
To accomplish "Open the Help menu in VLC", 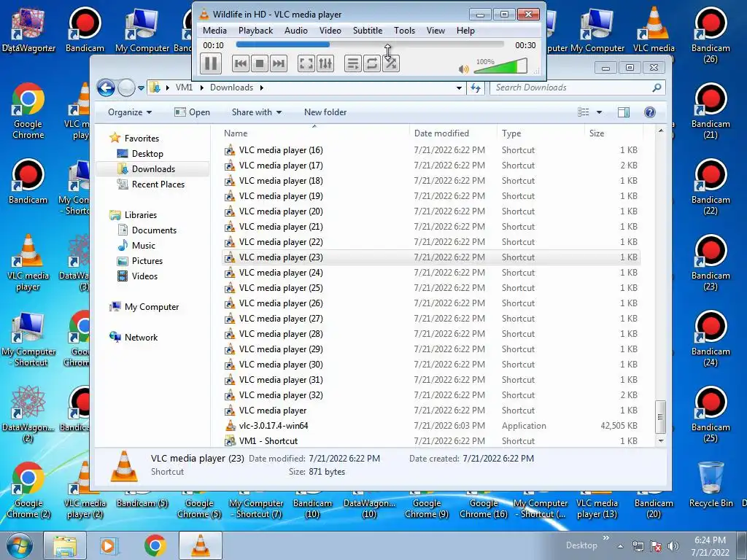I will point(465,31).
